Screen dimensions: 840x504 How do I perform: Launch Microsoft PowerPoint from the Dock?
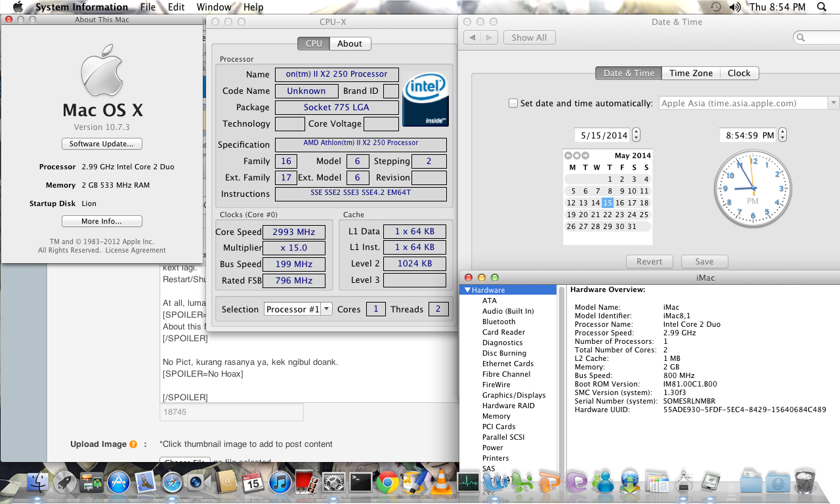point(549,483)
